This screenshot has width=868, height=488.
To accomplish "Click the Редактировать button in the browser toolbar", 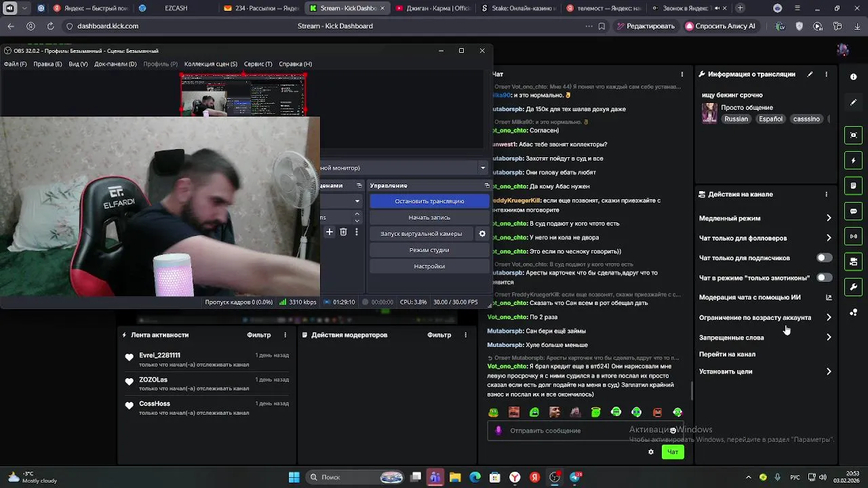I will [645, 26].
